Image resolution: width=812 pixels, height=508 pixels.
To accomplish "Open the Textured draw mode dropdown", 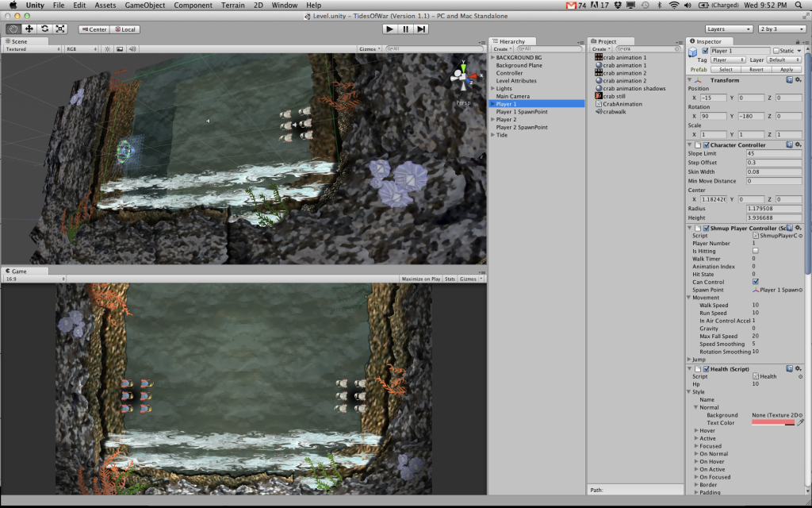I will [32, 48].
